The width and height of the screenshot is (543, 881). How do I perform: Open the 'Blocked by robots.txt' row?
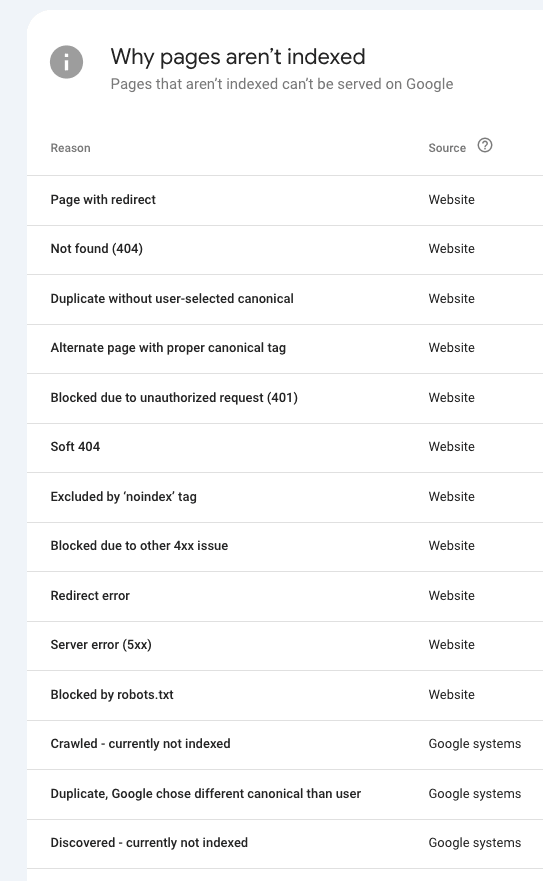coord(285,694)
